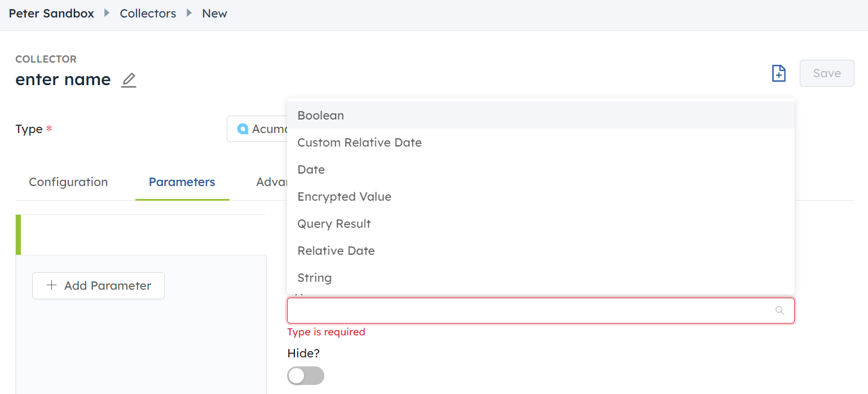The image size is (868, 394).
Task: Click the search icon in the type field
Action: [780, 311]
